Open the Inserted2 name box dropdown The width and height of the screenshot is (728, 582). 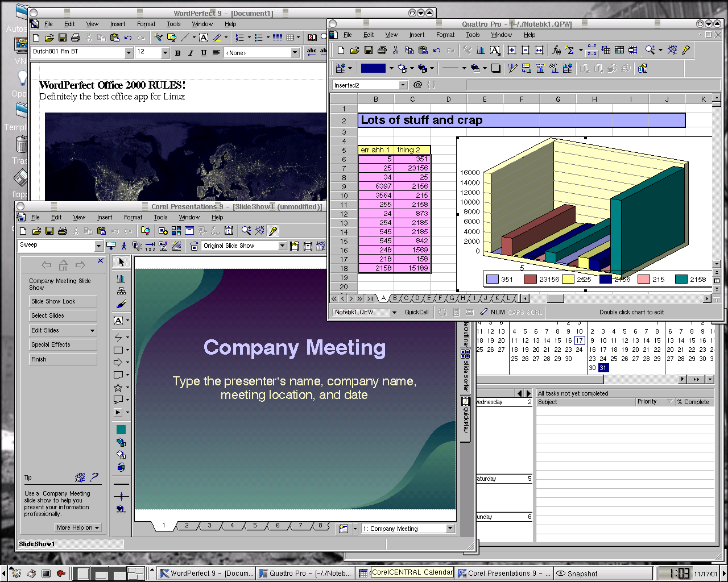point(403,85)
